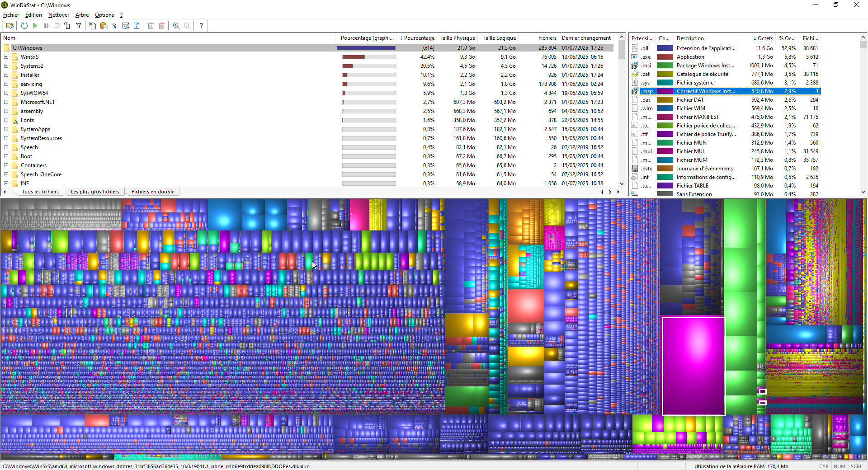Sort extension list by Description header
The height and width of the screenshot is (470, 868).
tap(706, 38)
